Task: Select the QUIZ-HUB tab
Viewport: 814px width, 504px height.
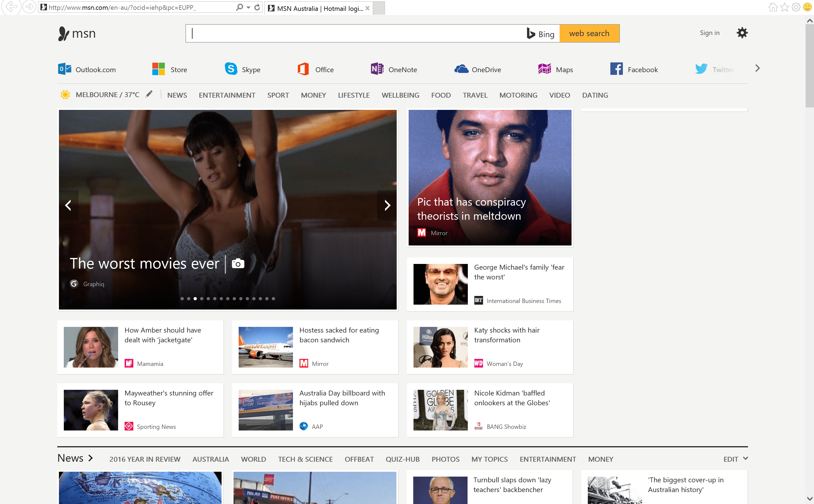Action: 402,459
